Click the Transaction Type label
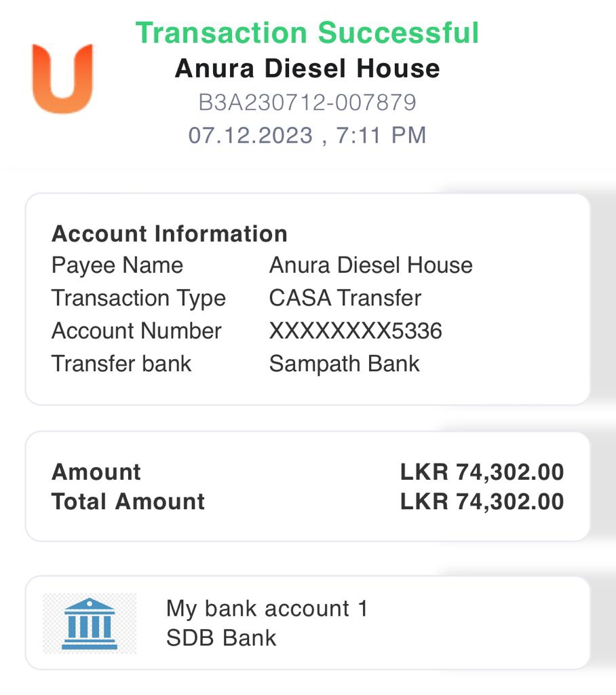The height and width of the screenshot is (695, 616). [x=138, y=298]
